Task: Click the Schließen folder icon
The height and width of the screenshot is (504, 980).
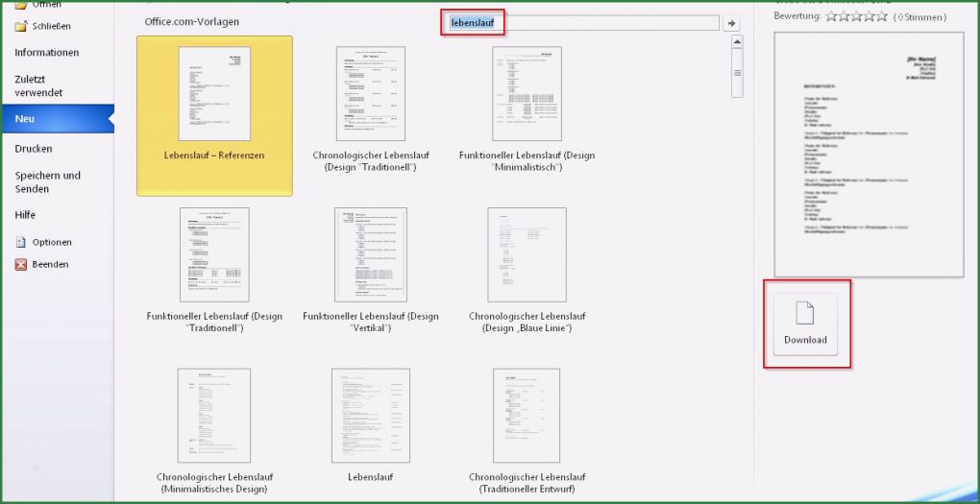Action: [21, 26]
